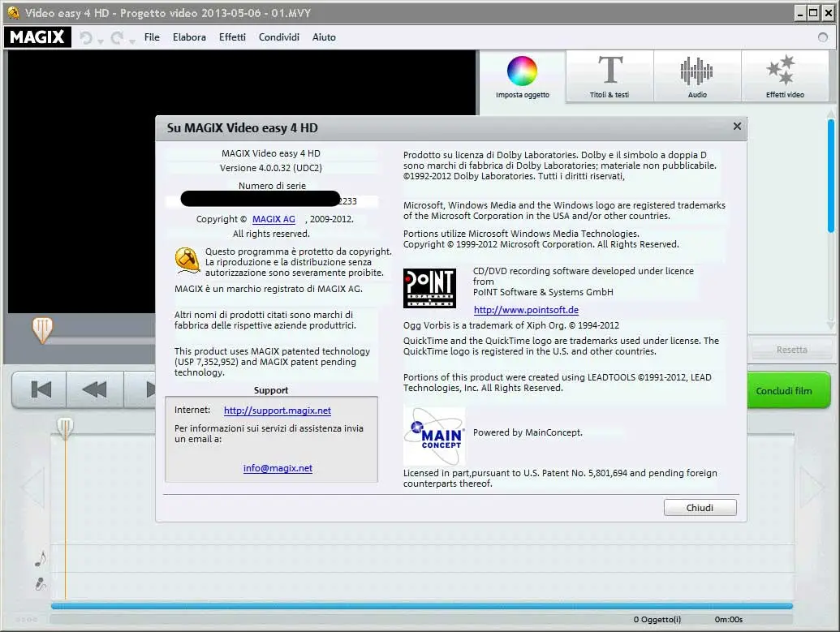Close the Su MAGIX Video easy dialog

point(737,126)
